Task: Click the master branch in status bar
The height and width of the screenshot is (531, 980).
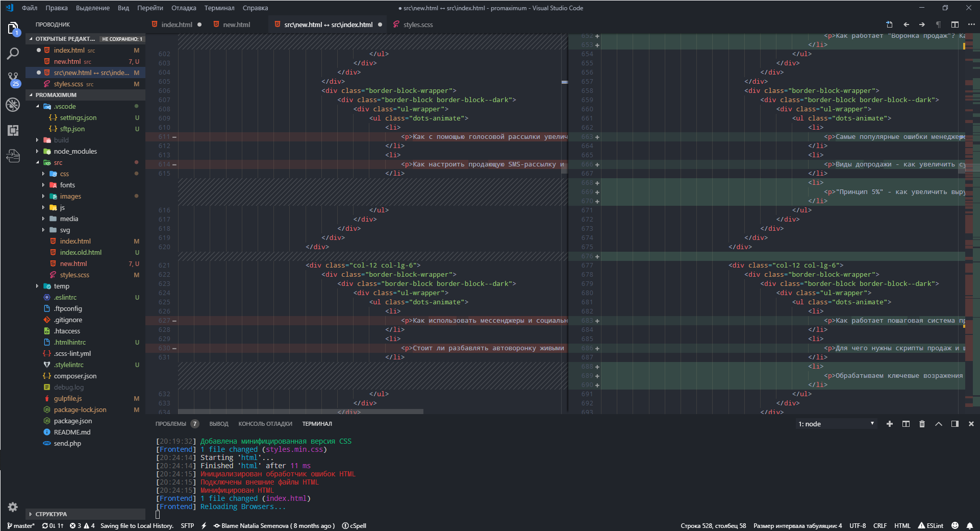Action: [21, 526]
